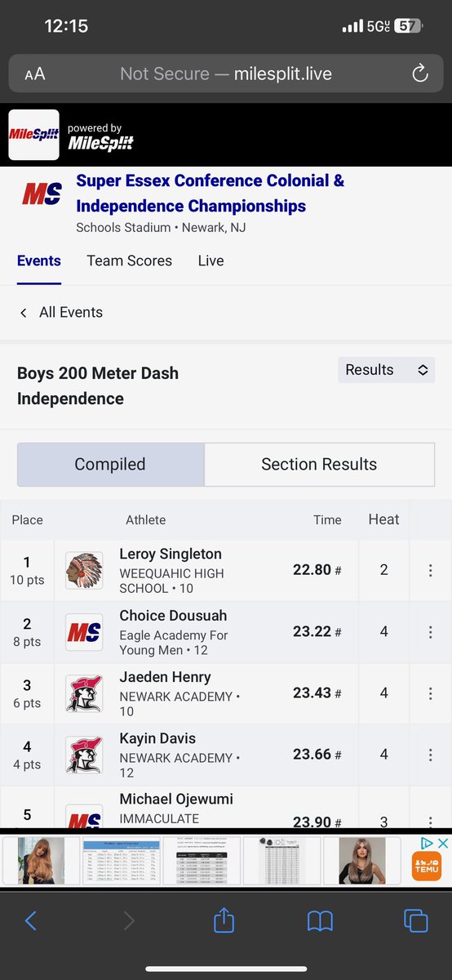Go back with Safari back arrow
Viewport: 452px width, 980px height.
pos(31,922)
